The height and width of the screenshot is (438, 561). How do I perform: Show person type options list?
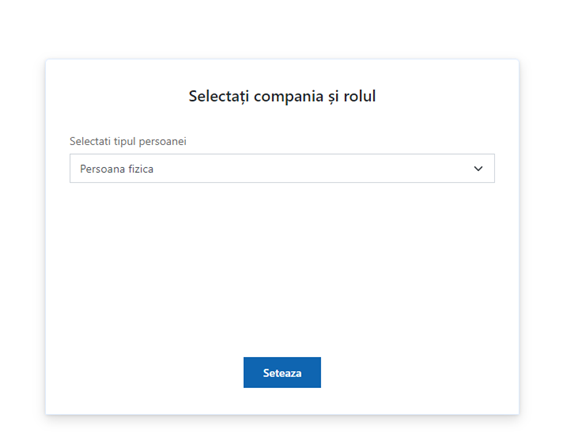point(282,169)
